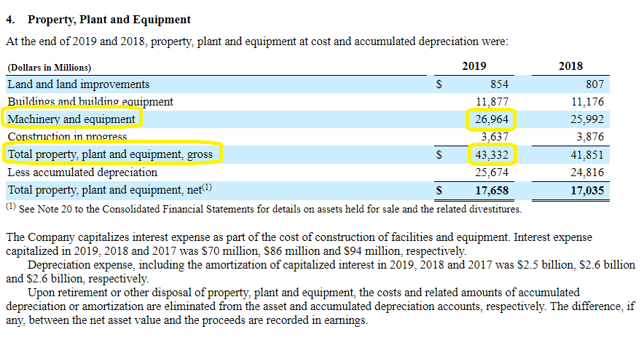Click the 11,176 buildings value for 2018

click(x=588, y=102)
